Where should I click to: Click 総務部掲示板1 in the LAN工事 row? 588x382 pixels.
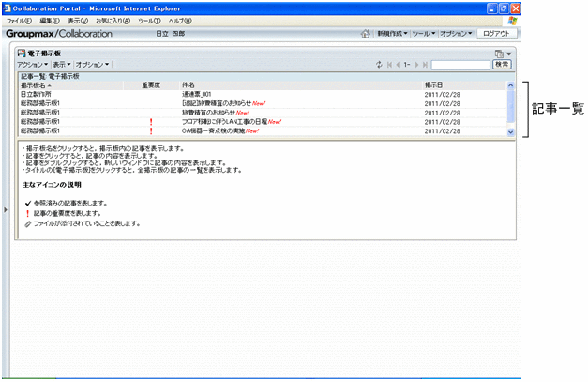[40, 122]
